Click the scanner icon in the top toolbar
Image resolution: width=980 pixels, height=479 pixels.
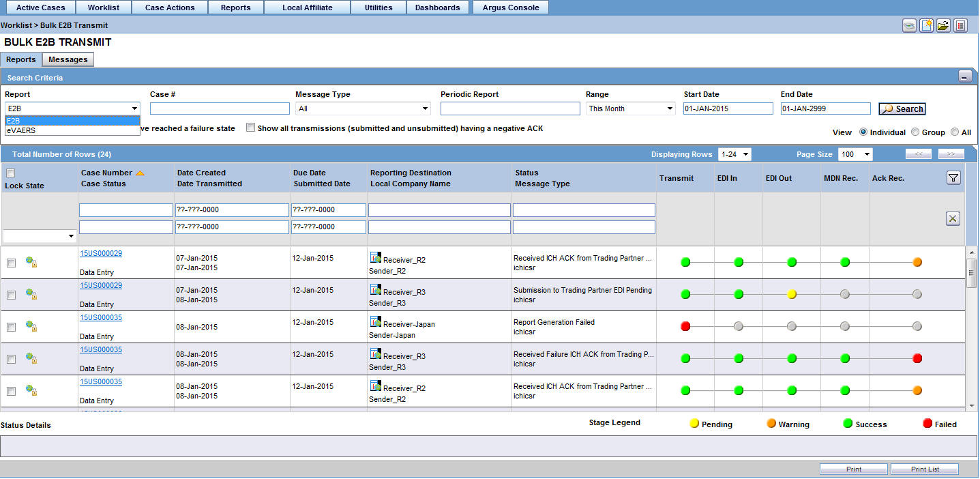(909, 26)
